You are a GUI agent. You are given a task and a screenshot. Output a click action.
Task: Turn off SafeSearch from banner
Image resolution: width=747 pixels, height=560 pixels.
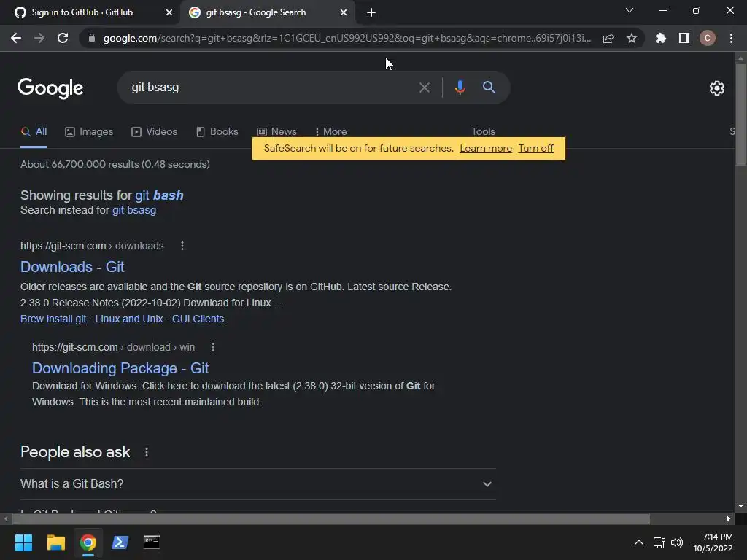536,149
